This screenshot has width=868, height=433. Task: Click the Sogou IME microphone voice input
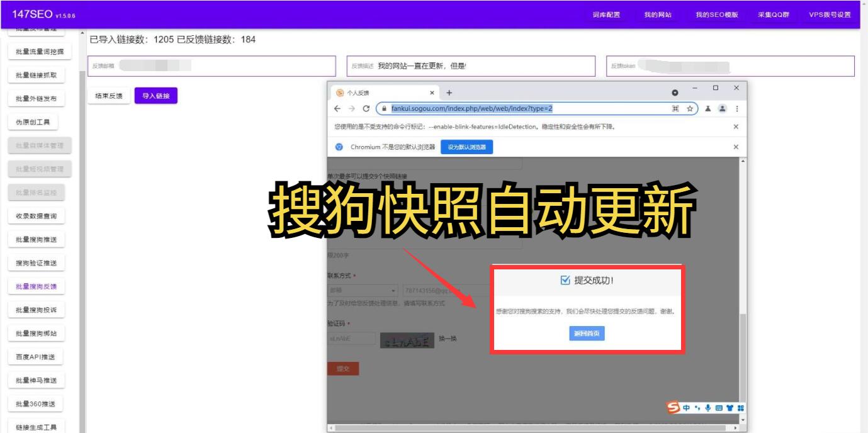point(707,408)
